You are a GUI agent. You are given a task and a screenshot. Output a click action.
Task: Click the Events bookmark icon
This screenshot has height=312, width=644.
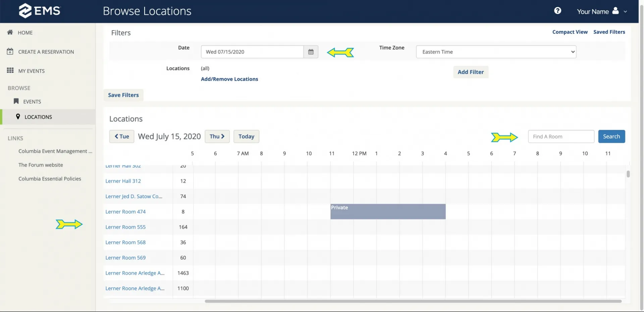(16, 101)
